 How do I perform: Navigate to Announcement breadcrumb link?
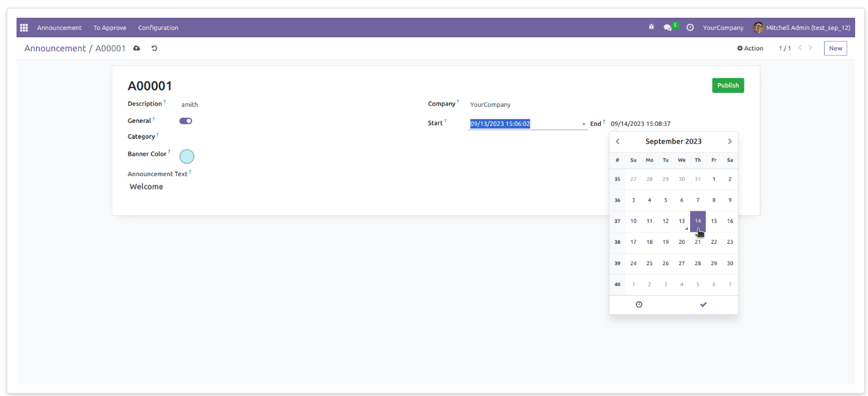pyautogui.click(x=55, y=48)
